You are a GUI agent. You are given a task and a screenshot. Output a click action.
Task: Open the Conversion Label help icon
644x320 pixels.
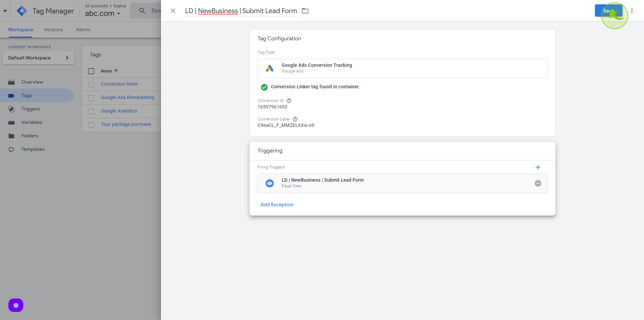pos(295,119)
